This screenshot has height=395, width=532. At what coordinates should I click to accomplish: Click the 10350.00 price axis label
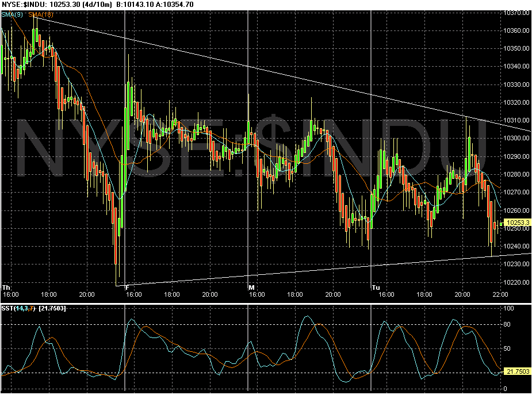click(516, 48)
